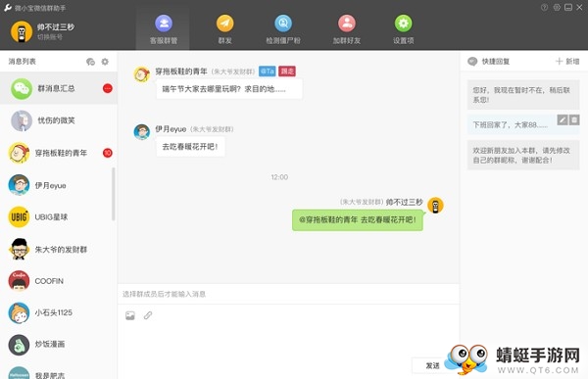Open the 加群好友 tab
This screenshot has width=588, height=379.
click(347, 29)
